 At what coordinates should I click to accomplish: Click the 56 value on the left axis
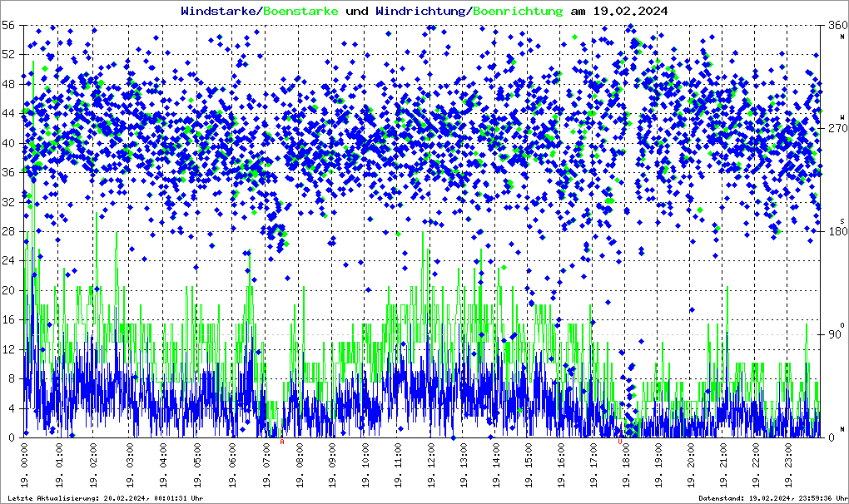pos(9,26)
